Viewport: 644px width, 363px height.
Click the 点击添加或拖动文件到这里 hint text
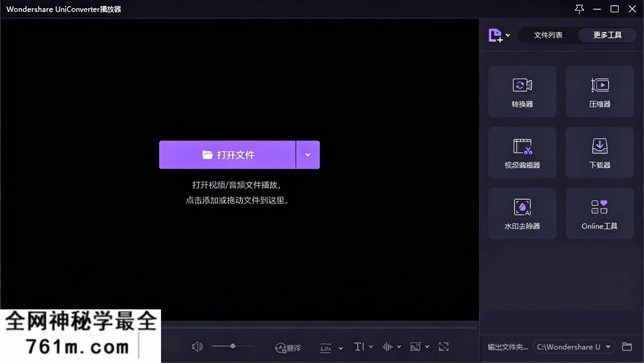[x=237, y=201]
